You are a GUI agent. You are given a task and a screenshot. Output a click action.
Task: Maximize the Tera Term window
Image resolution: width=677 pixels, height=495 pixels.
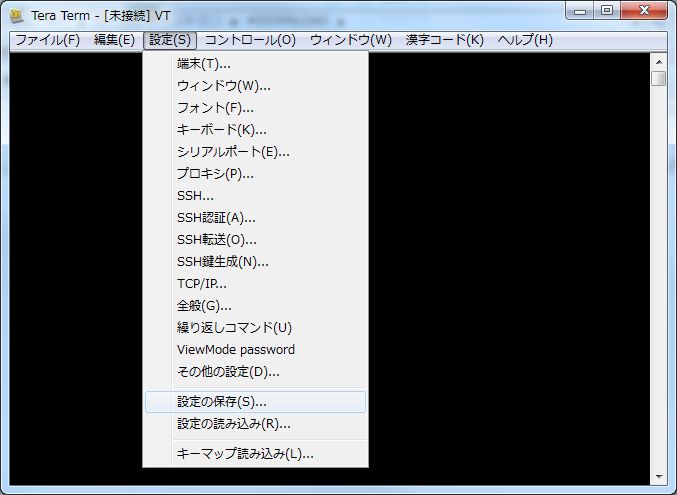tap(606, 11)
